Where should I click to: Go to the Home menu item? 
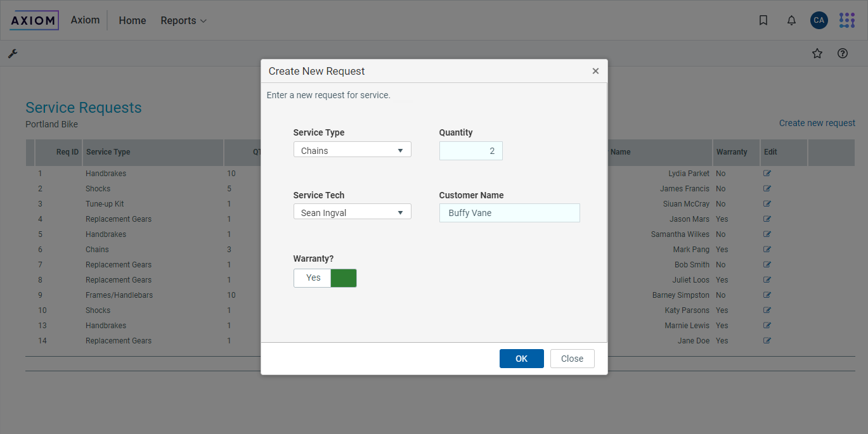point(133,21)
